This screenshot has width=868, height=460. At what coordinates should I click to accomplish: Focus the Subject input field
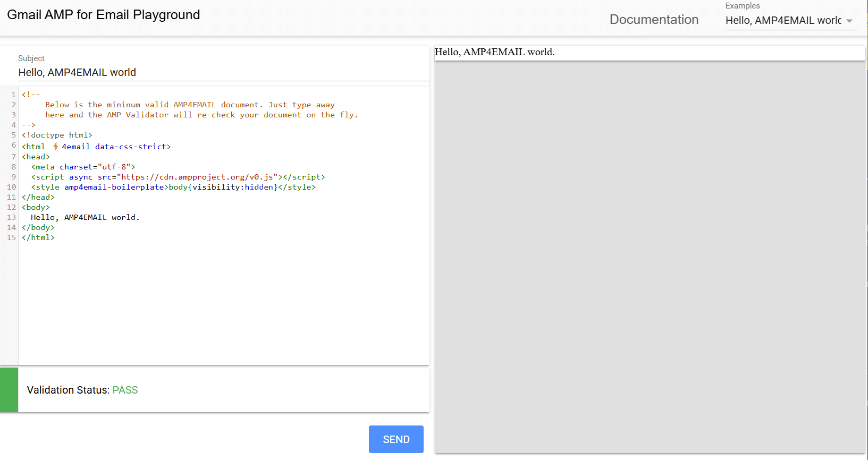pyautogui.click(x=223, y=72)
